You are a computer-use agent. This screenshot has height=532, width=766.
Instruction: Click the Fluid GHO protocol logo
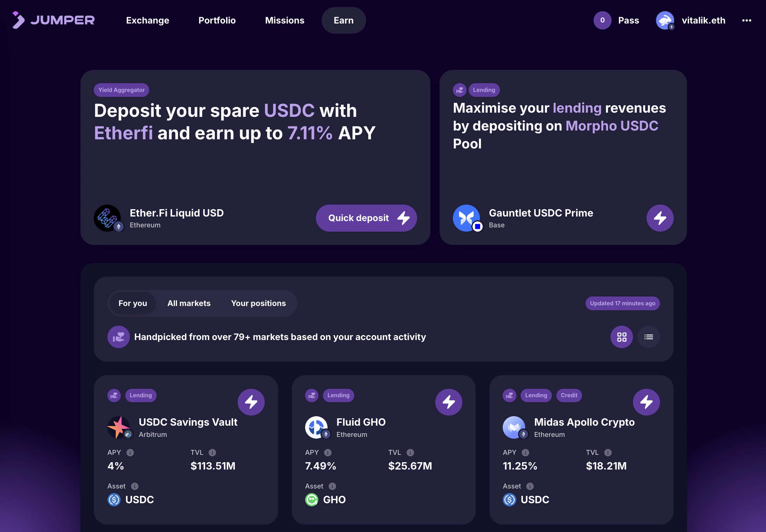[317, 427]
